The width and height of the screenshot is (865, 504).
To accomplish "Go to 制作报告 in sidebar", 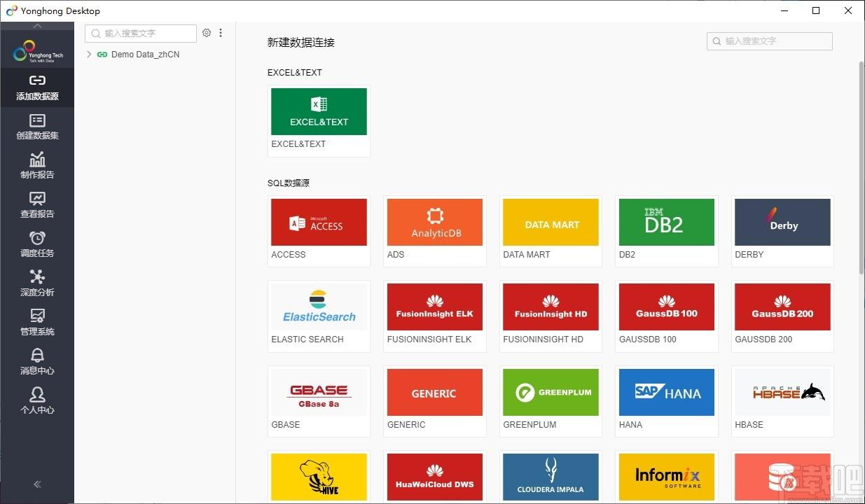I will pos(37,166).
